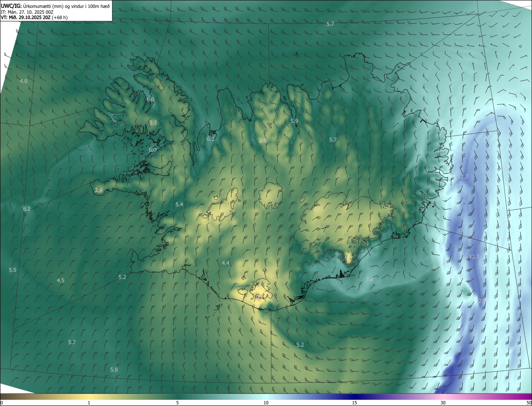The image size is (532, 406).
Task: Click the title line "UWC/IG: Úrkomumætti (mm) og vindur í 100m hæð"
Action: [55, 6]
